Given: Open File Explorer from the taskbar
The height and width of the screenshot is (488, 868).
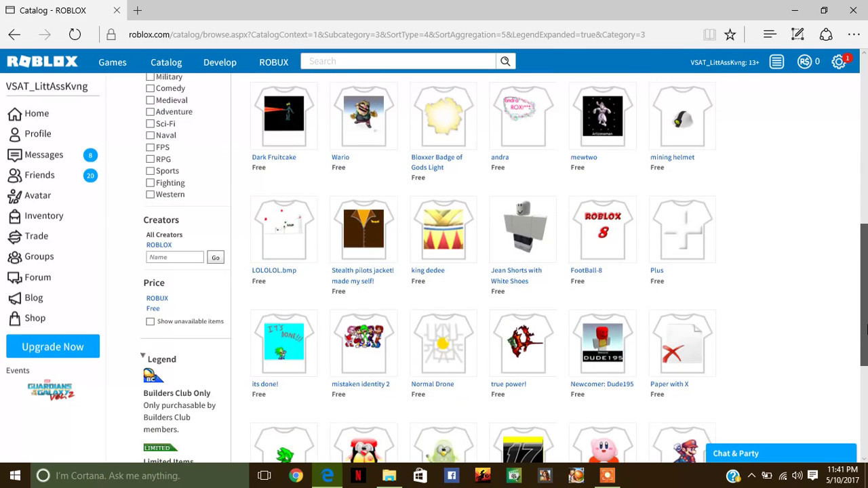Looking at the screenshot, I should pos(389,476).
